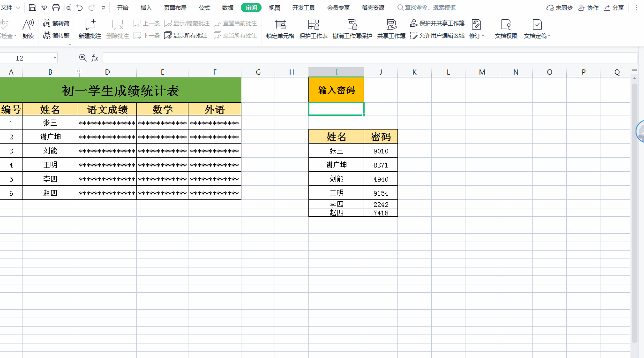The image size is (644, 358).
Task: Open the 稻壳资源 resources tab
Action: (x=373, y=8)
